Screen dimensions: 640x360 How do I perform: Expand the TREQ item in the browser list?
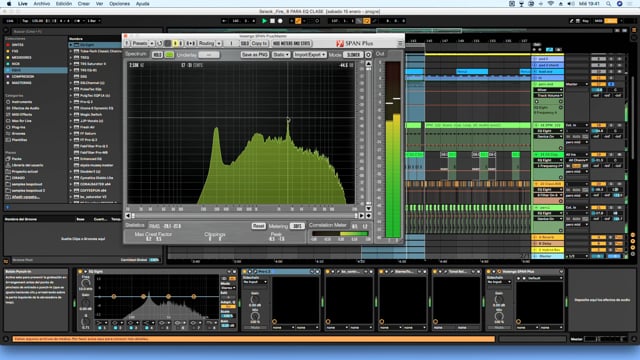(x=71, y=58)
